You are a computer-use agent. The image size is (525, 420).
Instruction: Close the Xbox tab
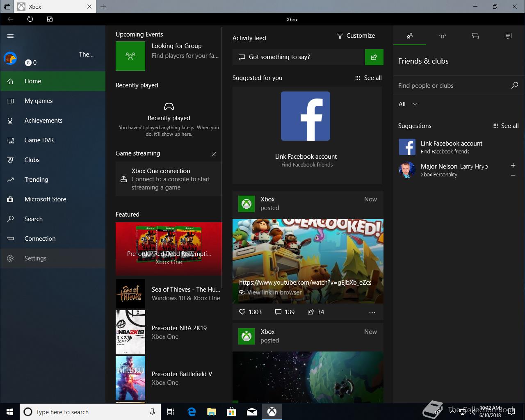coord(89,7)
